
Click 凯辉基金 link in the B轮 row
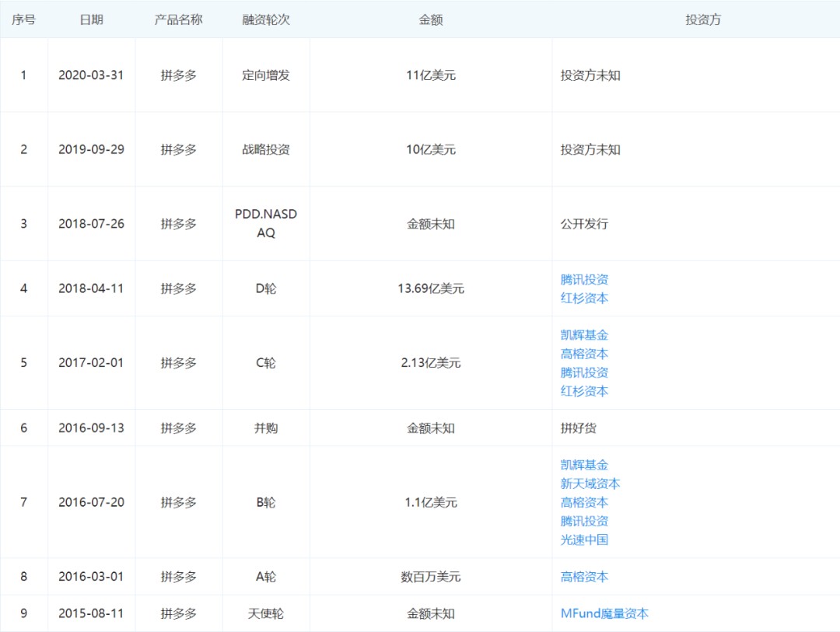click(x=584, y=465)
